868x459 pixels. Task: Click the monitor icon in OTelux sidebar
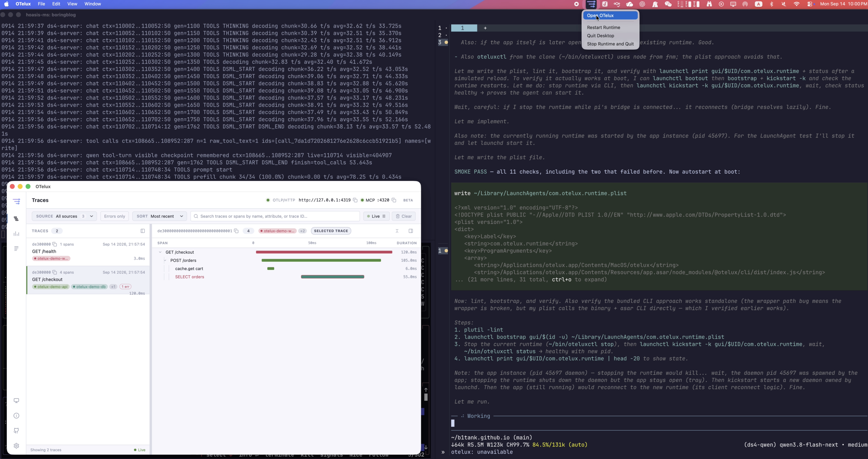tap(17, 400)
